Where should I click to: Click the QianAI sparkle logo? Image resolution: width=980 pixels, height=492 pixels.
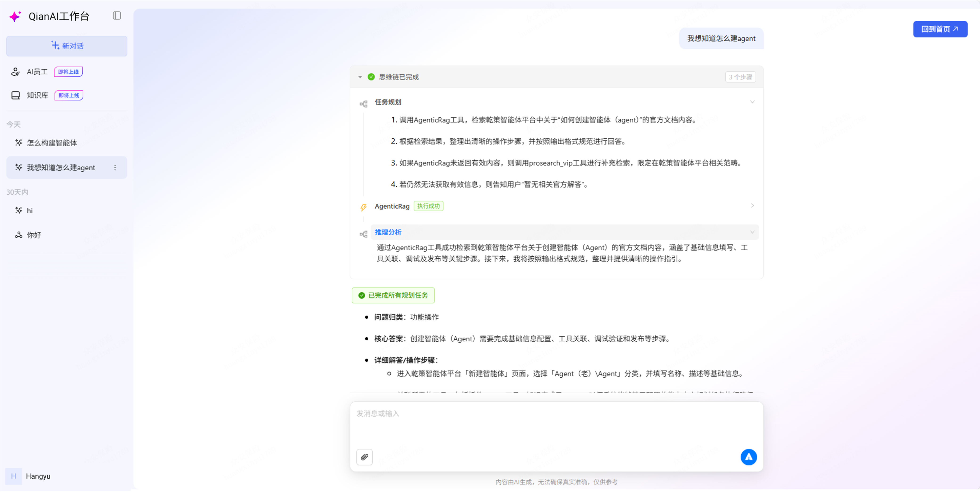tap(15, 16)
